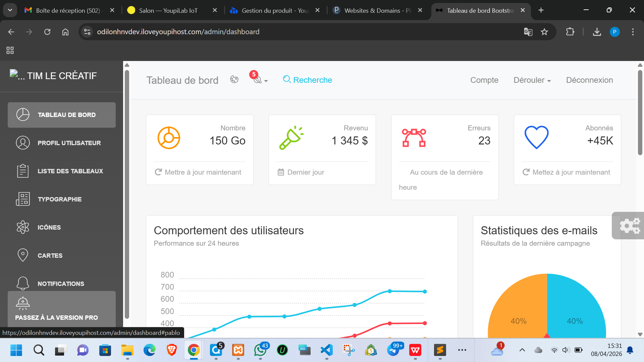Click the page's vertical scrollbar
Viewport: 644px width, 362px height.
tap(640, 112)
